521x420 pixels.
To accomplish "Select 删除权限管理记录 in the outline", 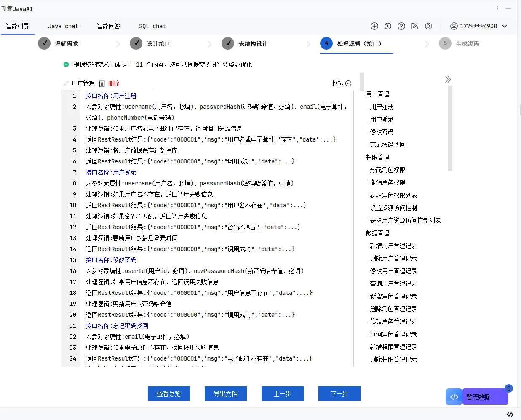I will [x=394, y=359].
